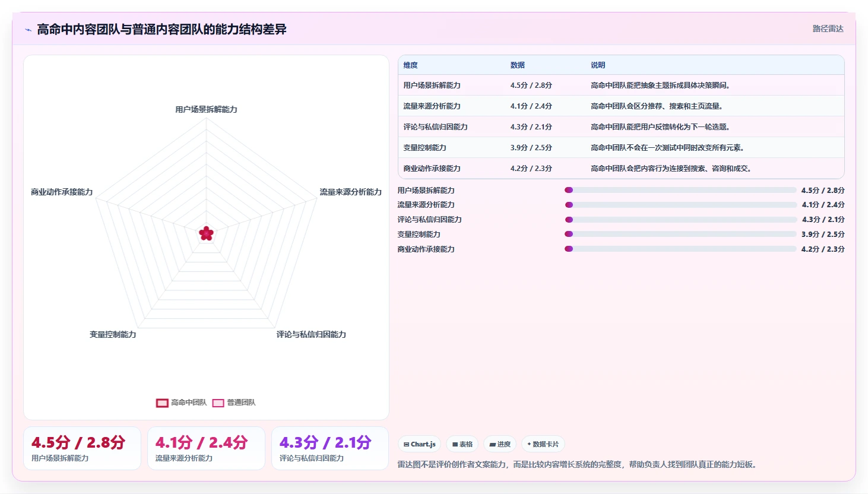This screenshot has height=494, width=868.
Task: Click the red radar data shape at center
Action: tap(206, 233)
